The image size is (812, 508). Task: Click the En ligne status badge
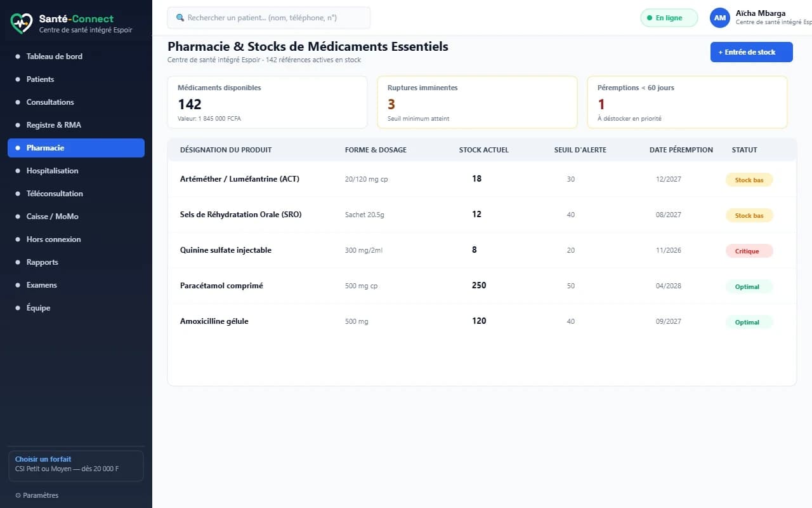click(x=669, y=18)
